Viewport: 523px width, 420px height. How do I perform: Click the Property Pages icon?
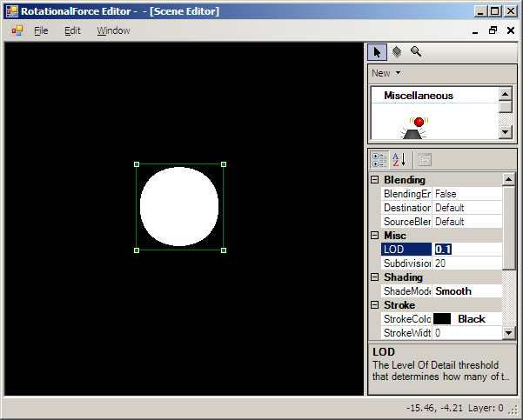(424, 159)
